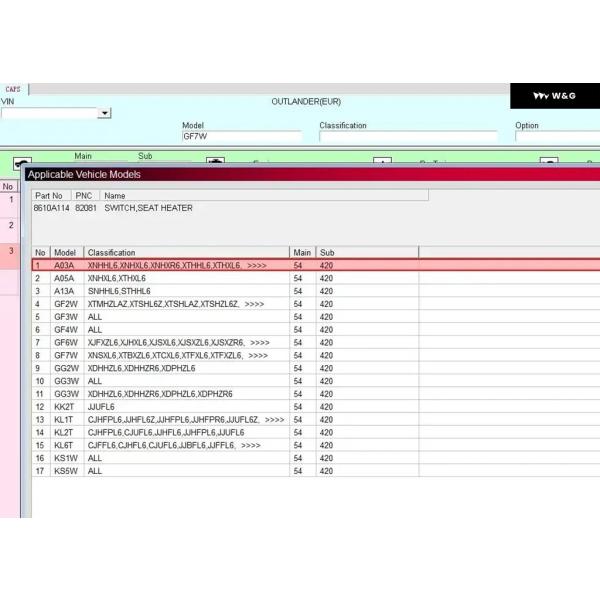The image size is (600, 600).
Task: Select row 12 model KK2T
Action: (x=64, y=407)
